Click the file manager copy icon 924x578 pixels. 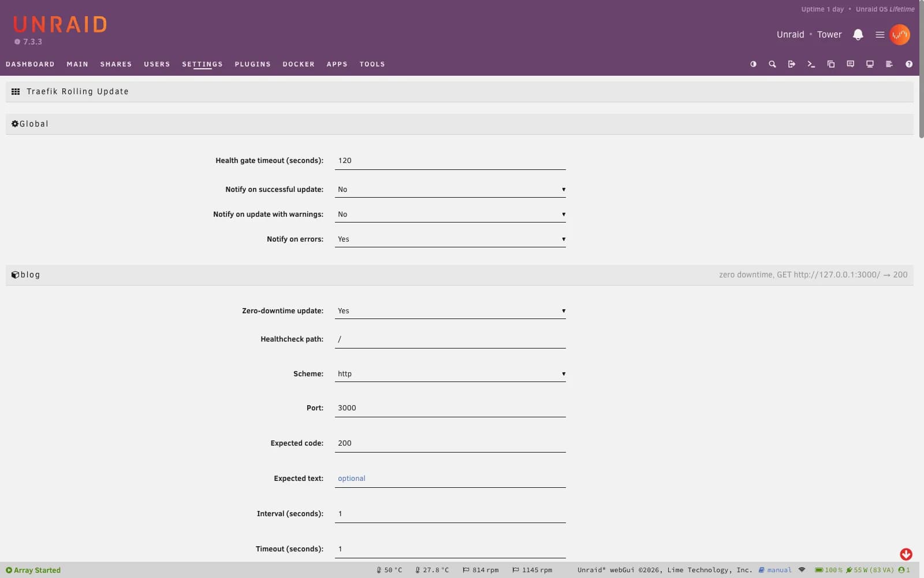(x=831, y=64)
